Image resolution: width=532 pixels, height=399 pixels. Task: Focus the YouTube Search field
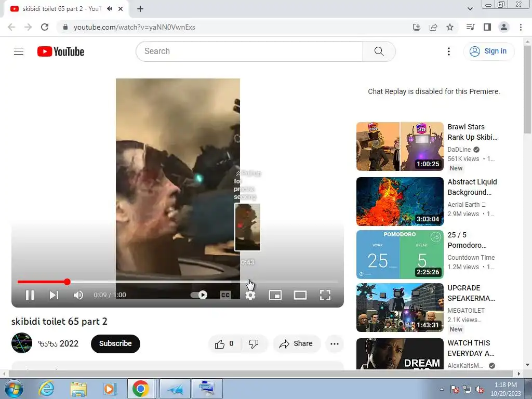(x=249, y=51)
